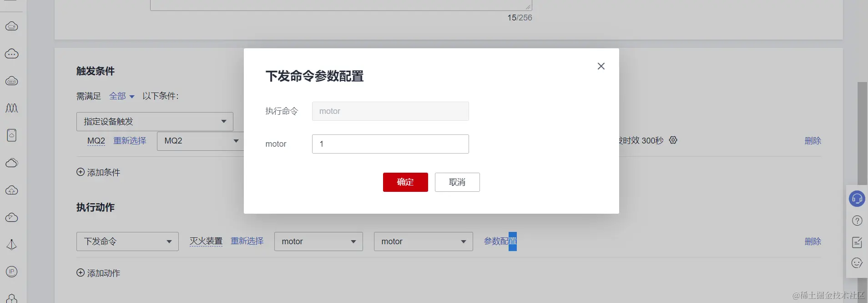Click the underlined MQ2 device link
This screenshot has height=303, width=868.
tap(96, 141)
